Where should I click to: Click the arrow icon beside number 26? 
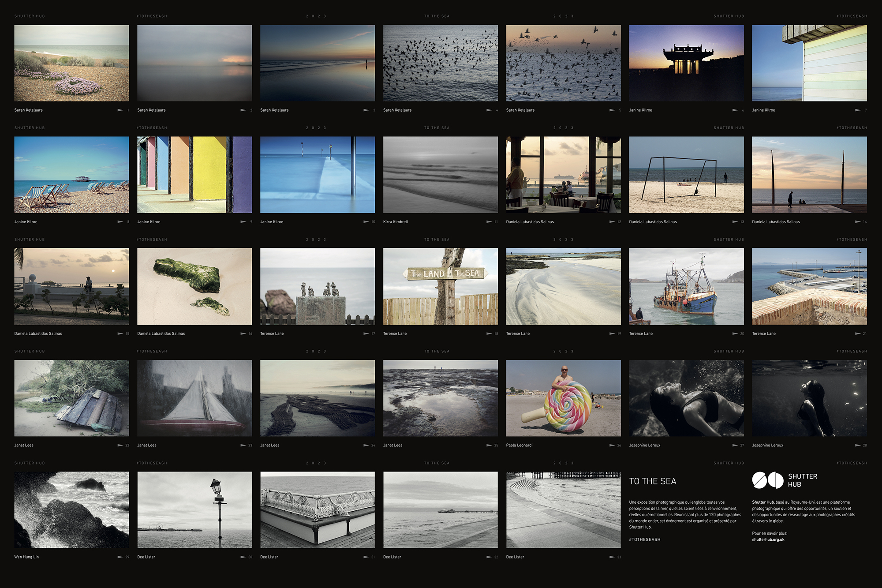[x=612, y=446]
